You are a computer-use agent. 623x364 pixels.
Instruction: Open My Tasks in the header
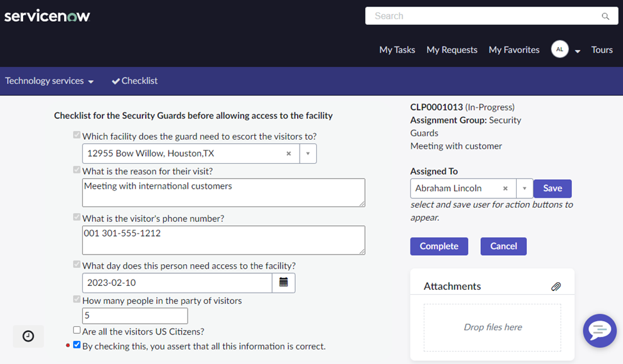pos(397,50)
